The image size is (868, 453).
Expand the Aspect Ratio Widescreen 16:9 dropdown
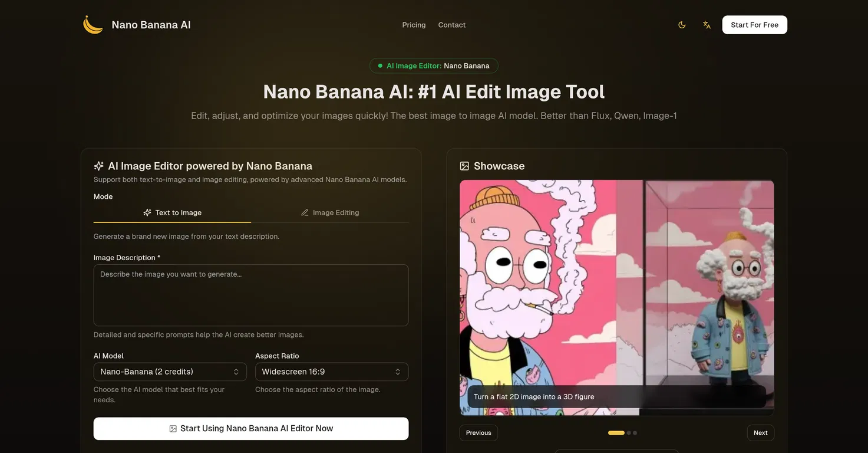331,372
